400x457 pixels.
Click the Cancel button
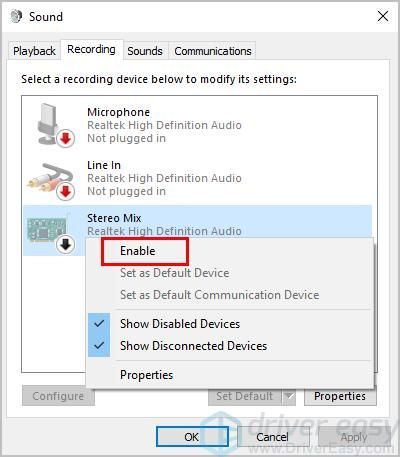(272, 437)
